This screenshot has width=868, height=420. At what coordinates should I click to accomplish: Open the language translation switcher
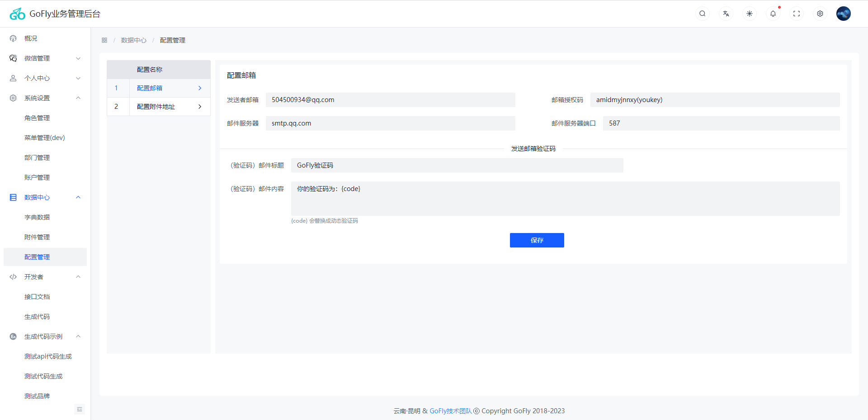pos(726,14)
